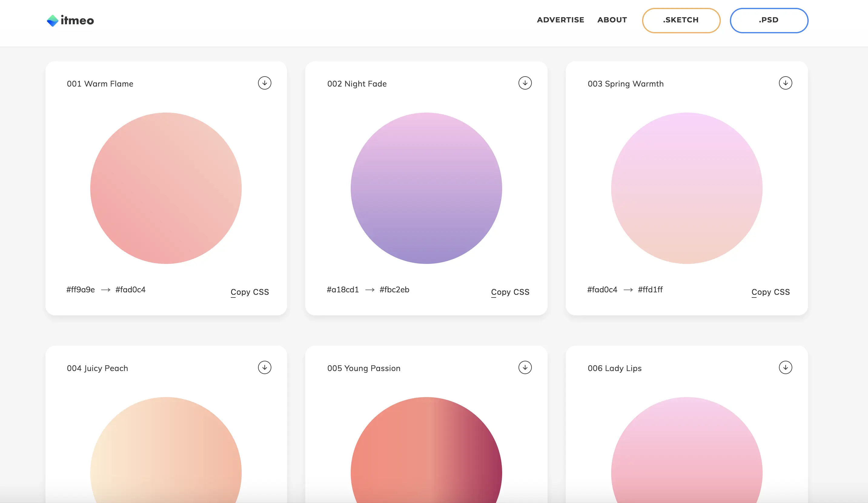Click the itmeo logo

[70, 20]
